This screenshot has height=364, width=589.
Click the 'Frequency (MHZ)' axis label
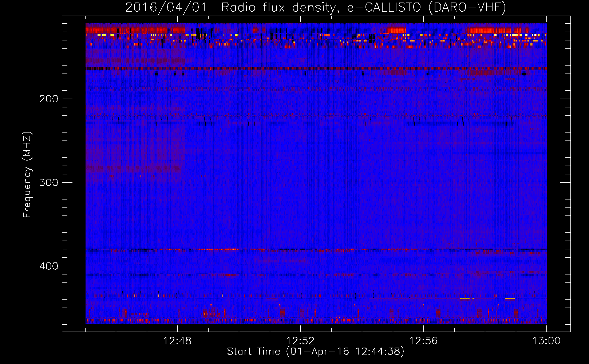(27, 175)
